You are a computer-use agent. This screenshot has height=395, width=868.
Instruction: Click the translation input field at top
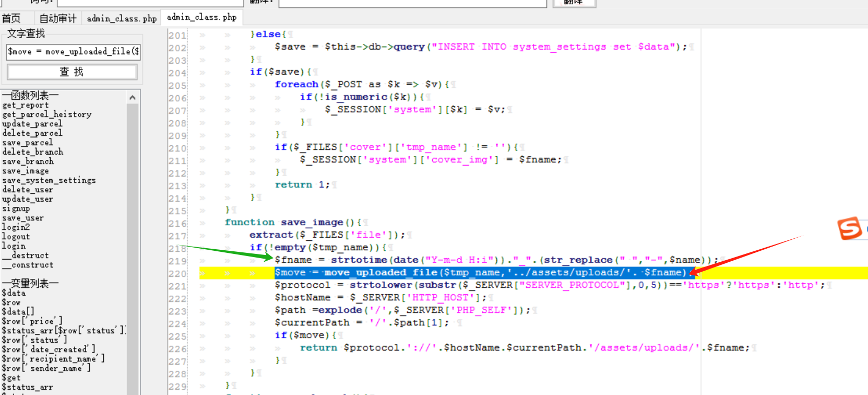(x=412, y=3)
